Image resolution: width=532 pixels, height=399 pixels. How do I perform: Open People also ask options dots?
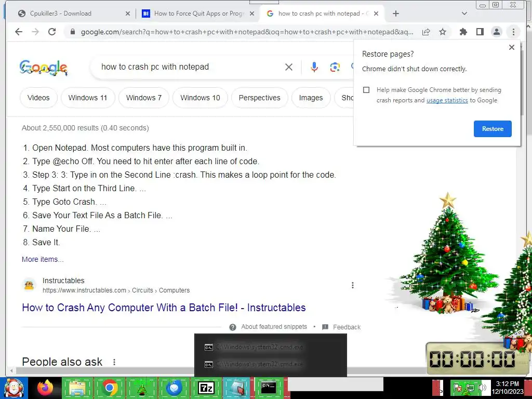(114, 362)
